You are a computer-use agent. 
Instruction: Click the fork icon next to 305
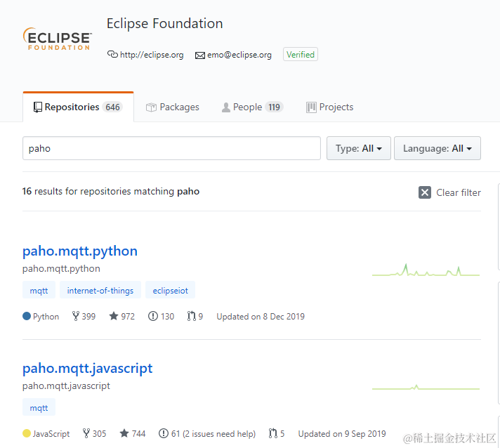pos(86,434)
